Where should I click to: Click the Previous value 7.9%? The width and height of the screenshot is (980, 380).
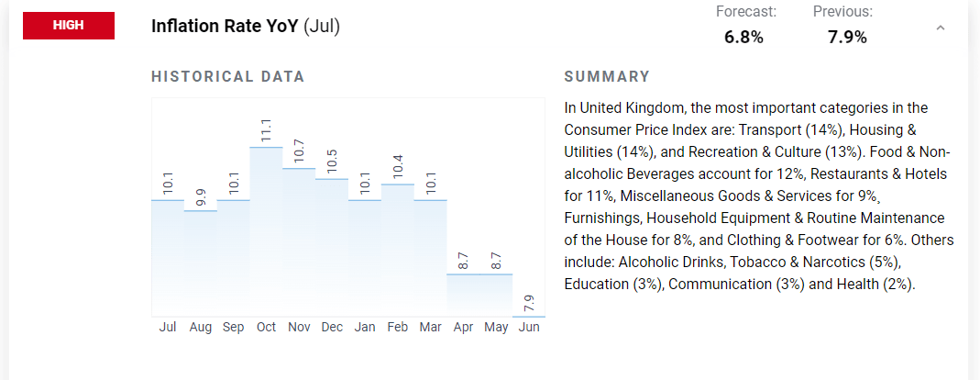point(847,38)
